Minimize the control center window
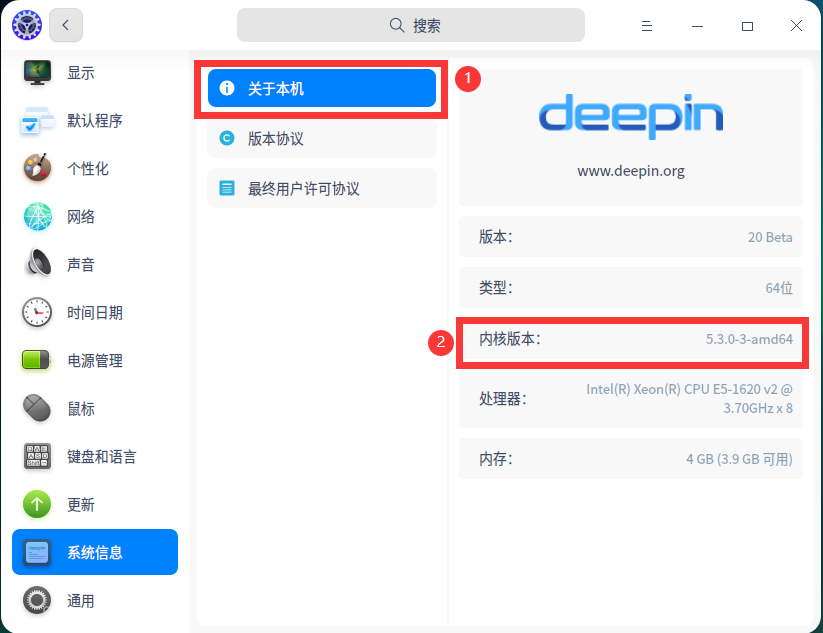Screen dimensions: 823x633 click(697, 25)
